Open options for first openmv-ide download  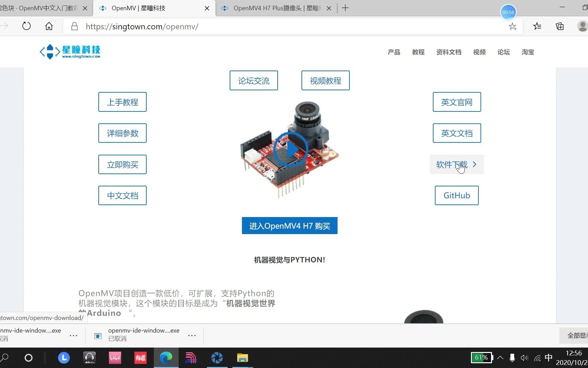pyautogui.click(x=73, y=336)
